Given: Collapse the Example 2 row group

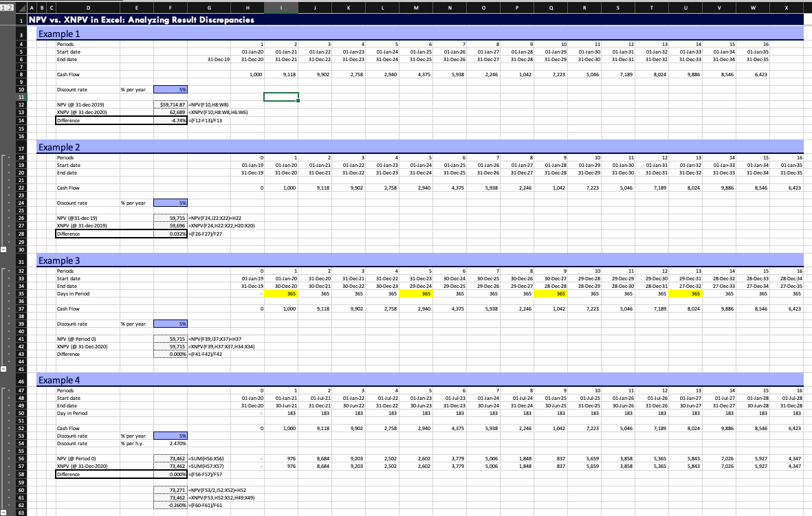Looking at the screenshot, I should click(x=4, y=249).
